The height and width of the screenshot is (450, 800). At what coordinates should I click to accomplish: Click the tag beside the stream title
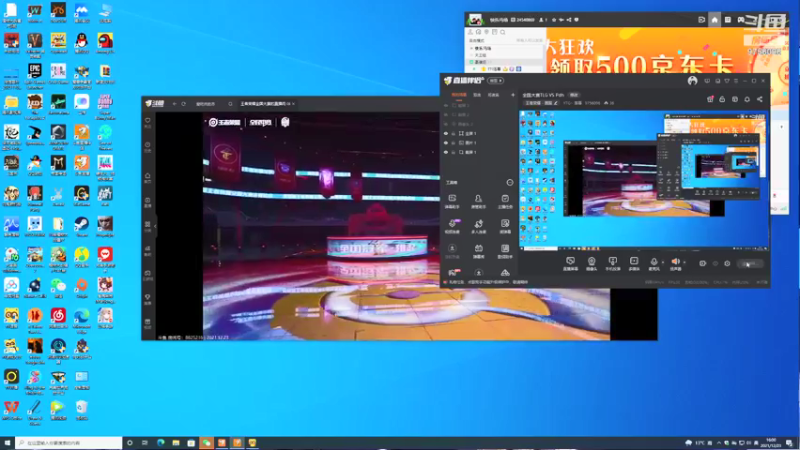coord(574,95)
